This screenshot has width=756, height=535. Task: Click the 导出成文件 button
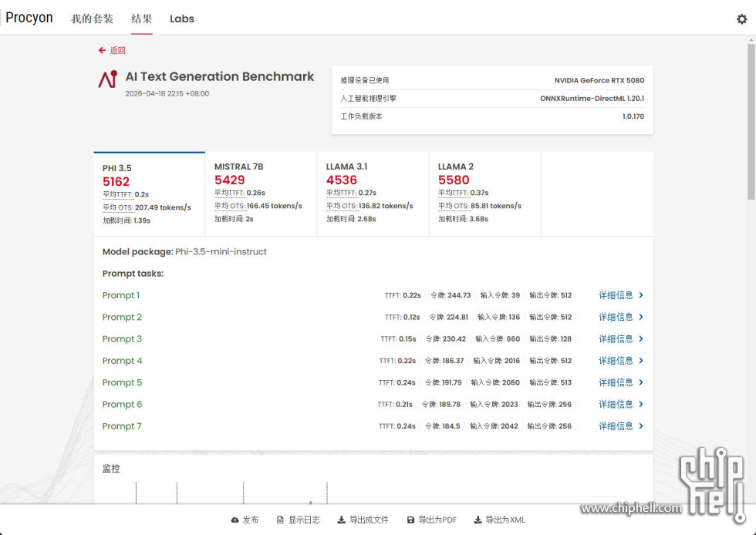coord(363,520)
